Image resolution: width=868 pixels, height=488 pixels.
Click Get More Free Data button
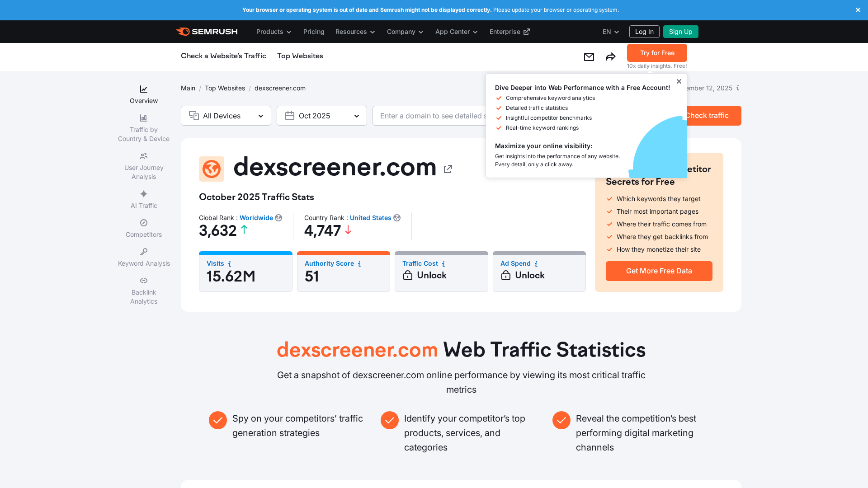pos(659,271)
